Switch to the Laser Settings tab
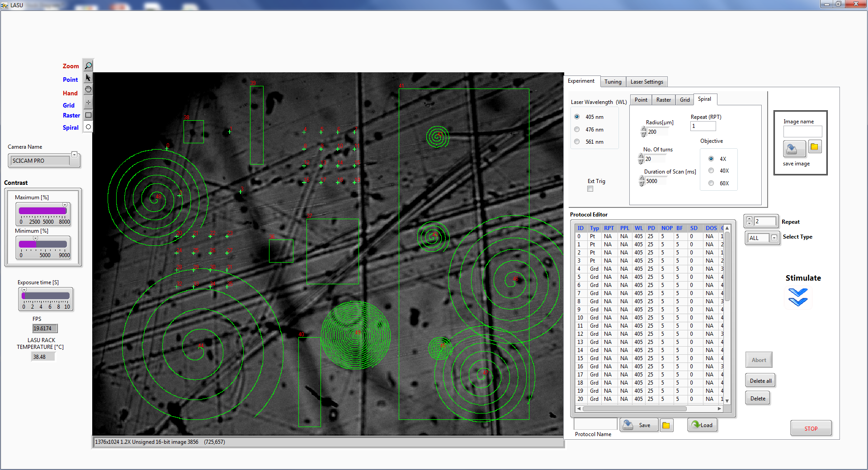 pos(646,82)
